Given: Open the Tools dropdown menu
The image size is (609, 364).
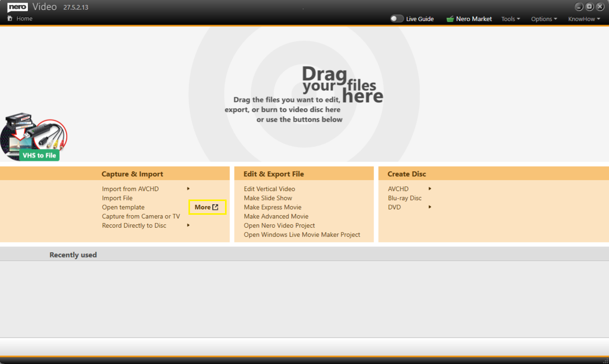Looking at the screenshot, I should pos(510,19).
